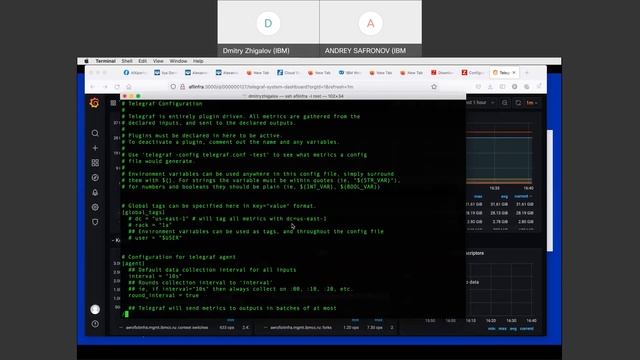Viewport: 640px width, 360px height.
Task: Reload the page with the refresh icon
Action: 117,87
